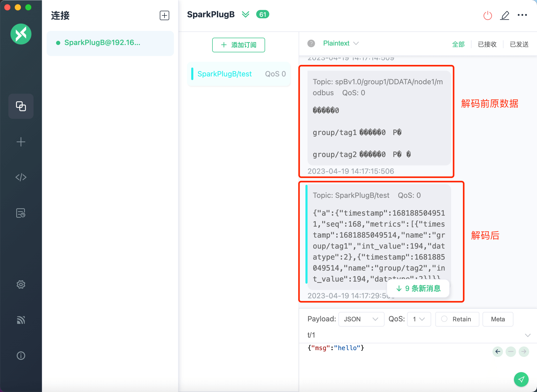Send message with green paper plane button
The image size is (537, 392).
[521, 379]
